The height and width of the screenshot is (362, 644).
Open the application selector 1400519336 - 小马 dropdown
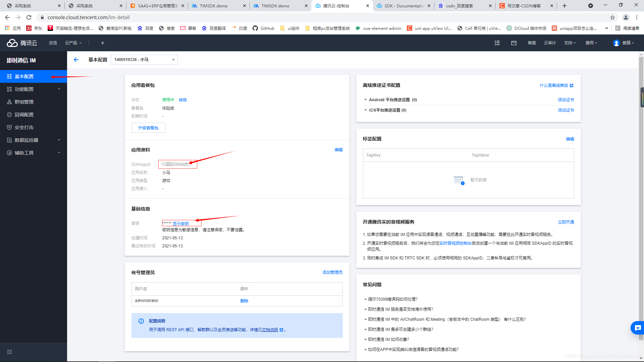(x=144, y=60)
